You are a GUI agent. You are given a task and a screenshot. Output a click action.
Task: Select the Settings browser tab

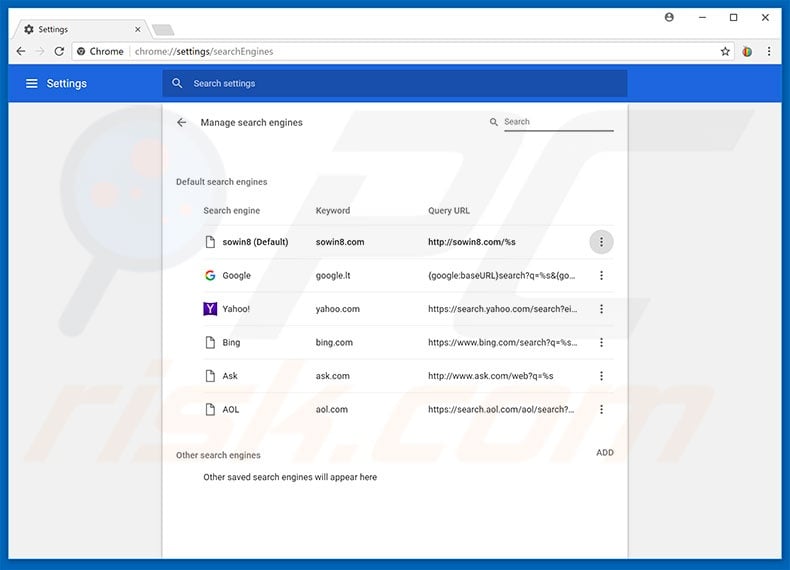(81, 29)
